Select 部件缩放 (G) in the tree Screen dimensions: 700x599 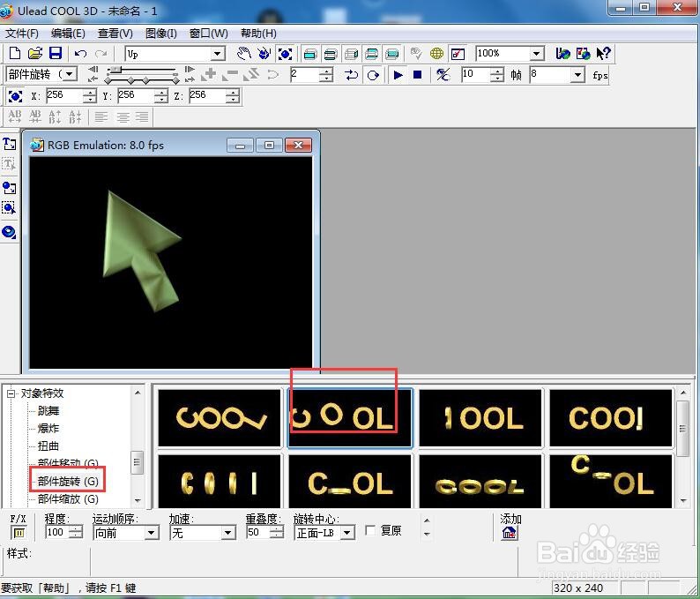point(68,499)
